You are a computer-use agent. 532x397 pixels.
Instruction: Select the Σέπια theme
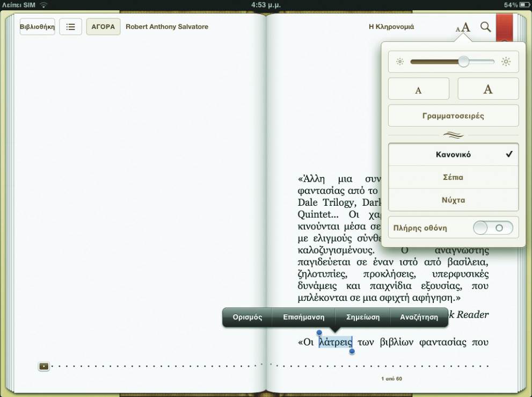(453, 177)
